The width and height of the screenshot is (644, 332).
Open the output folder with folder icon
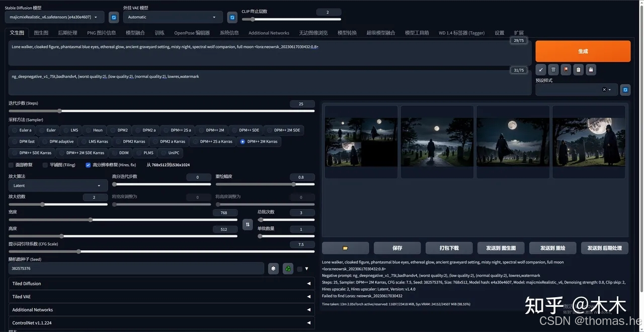click(x=345, y=248)
